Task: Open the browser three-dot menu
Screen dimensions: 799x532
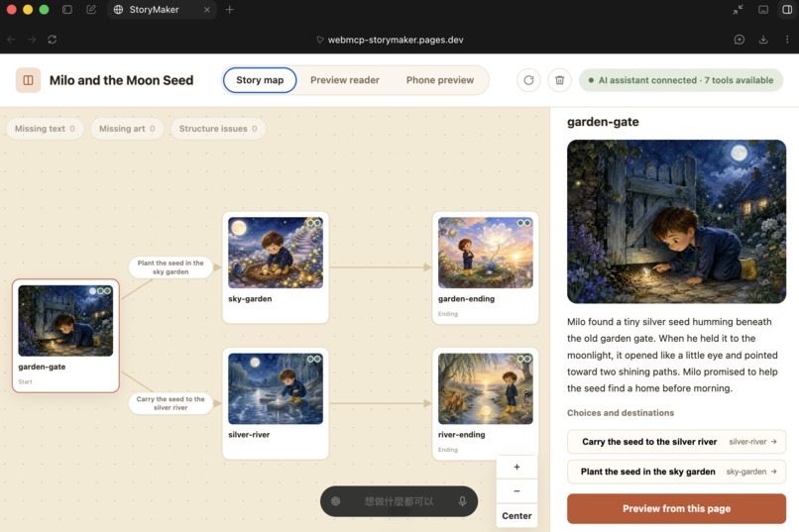Action: (787, 40)
